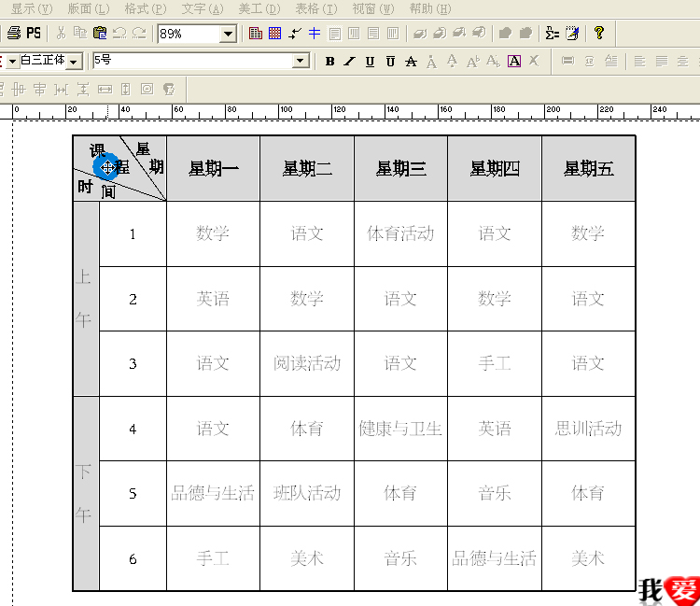Click the last layer order icon before the blob icons
The width and height of the screenshot is (700, 606).
[x=479, y=33]
